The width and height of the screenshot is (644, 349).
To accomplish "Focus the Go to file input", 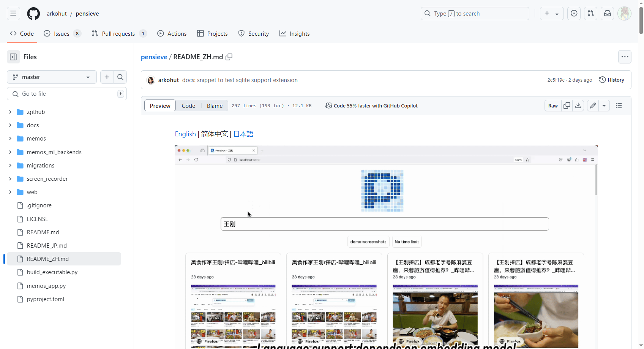I will [67, 94].
